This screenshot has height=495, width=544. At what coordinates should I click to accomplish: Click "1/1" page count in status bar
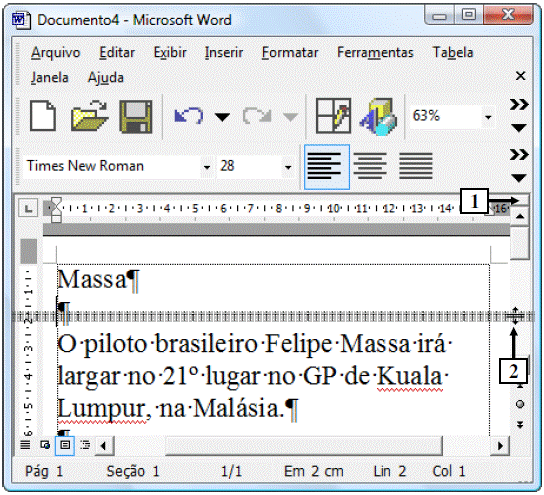[x=231, y=472]
